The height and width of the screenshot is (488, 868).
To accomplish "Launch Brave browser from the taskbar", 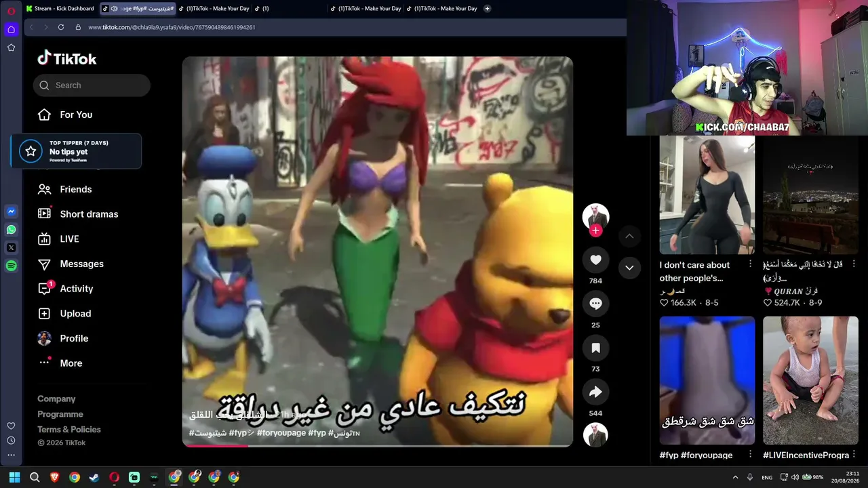I will click(x=54, y=477).
